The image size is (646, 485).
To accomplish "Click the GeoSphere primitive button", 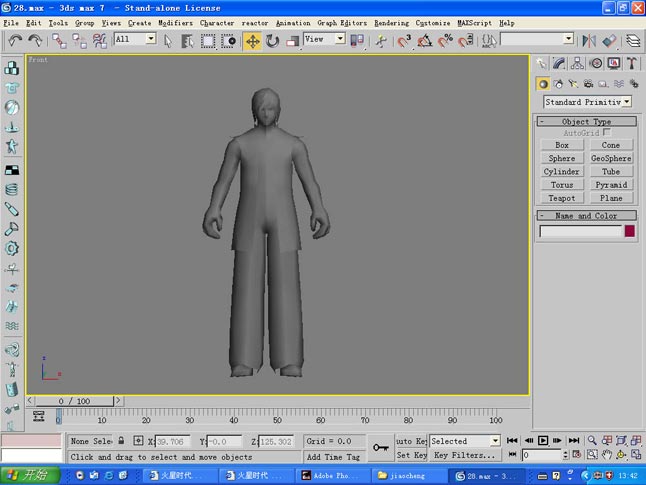I will tap(611, 158).
